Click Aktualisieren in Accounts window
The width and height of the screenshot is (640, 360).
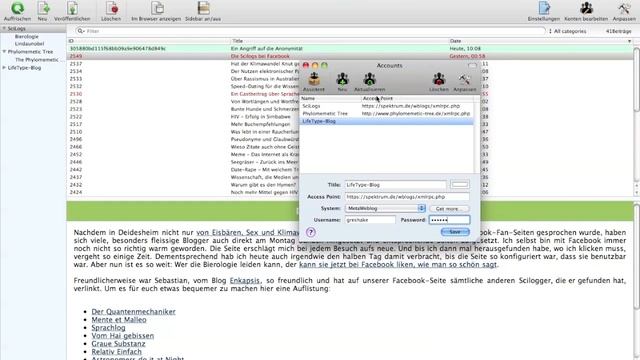[369, 79]
